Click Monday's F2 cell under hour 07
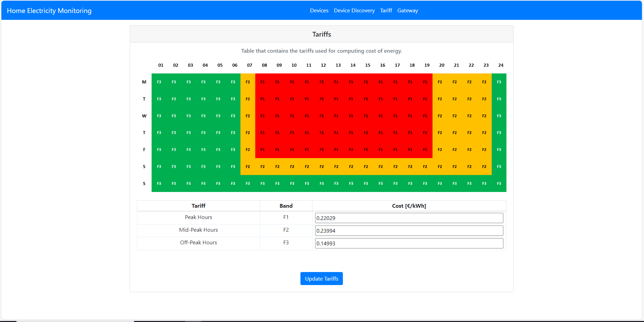Viewport: 644px width, 322px height. [x=248, y=81]
